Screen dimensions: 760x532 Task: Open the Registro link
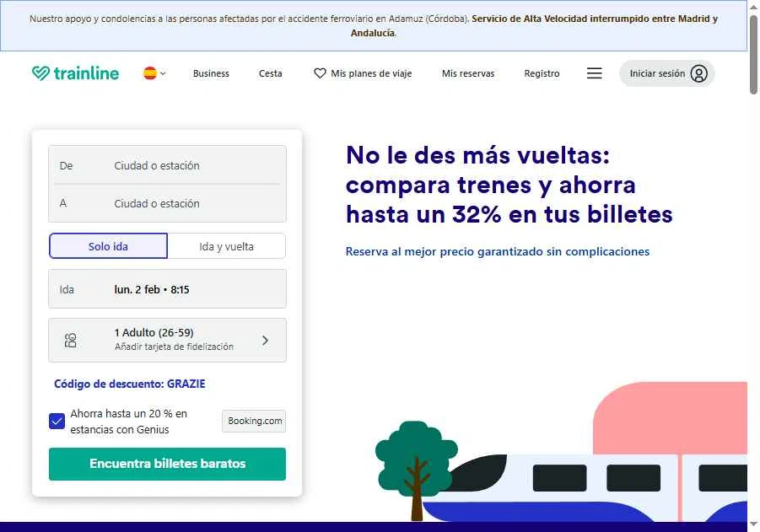[542, 73]
